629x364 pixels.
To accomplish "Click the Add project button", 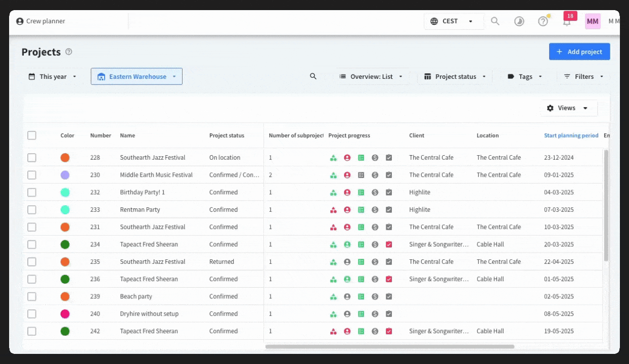I will 579,52.
